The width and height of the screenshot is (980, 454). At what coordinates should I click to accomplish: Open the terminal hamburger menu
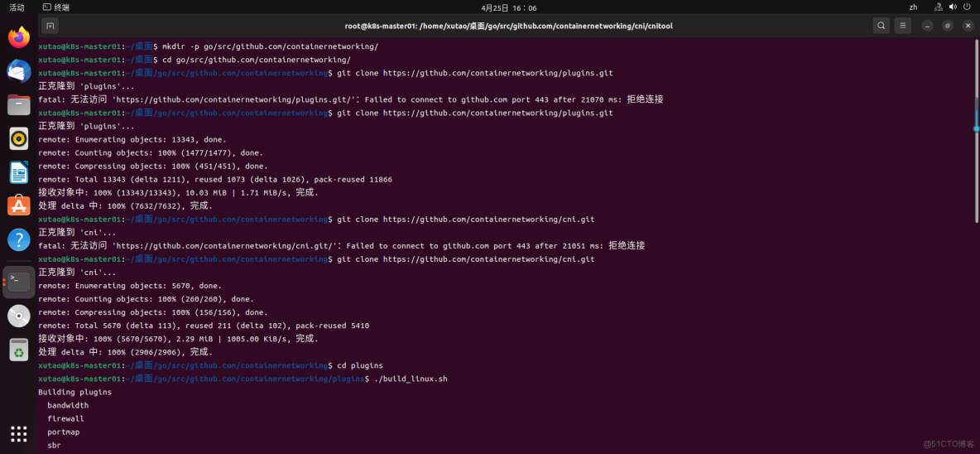point(902,26)
